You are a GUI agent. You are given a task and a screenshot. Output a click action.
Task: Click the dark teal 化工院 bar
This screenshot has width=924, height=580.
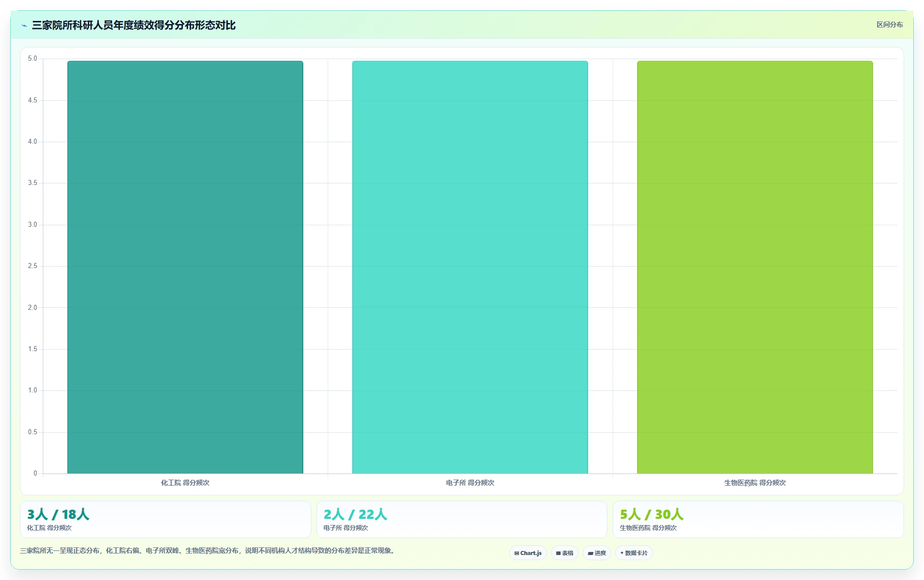[x=185, y=267]
